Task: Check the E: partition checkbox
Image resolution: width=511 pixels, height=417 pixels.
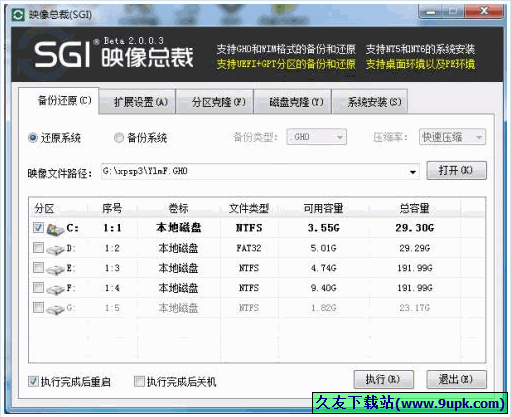Action: pos(38,267)
